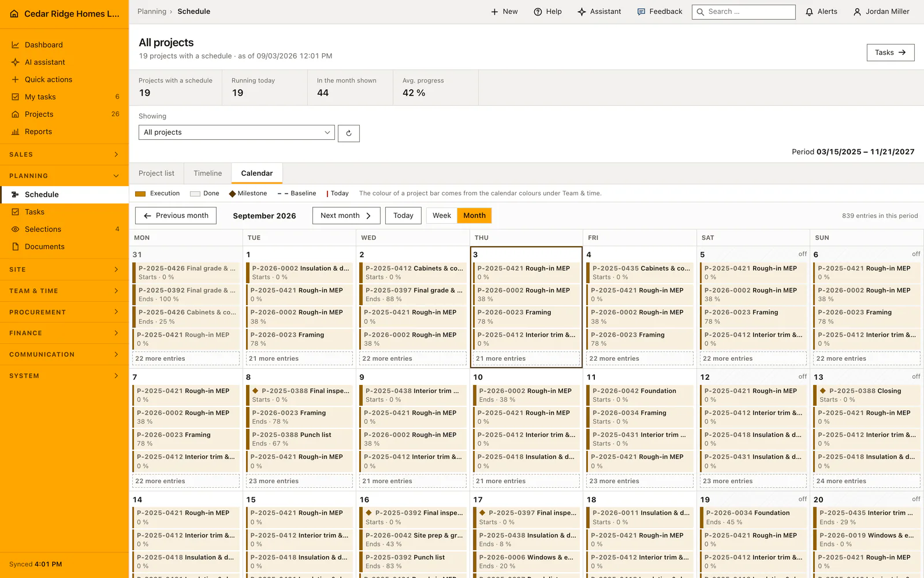Jump to Today in the calendar
924x578 pixels.
pos(403,216)
